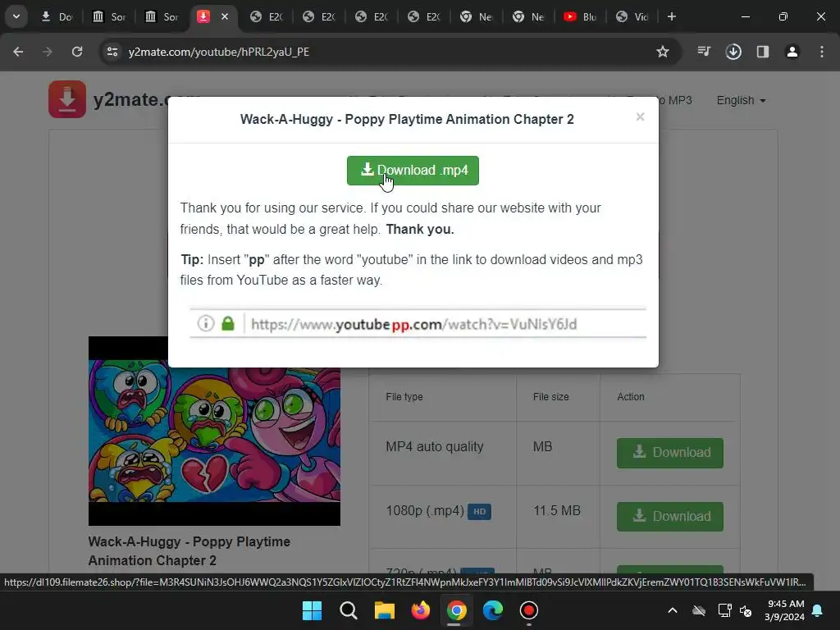Click the dialog title Wack-A-Huggy text
The height and width of the screenshot is (630, 840).
coord(407,119)
